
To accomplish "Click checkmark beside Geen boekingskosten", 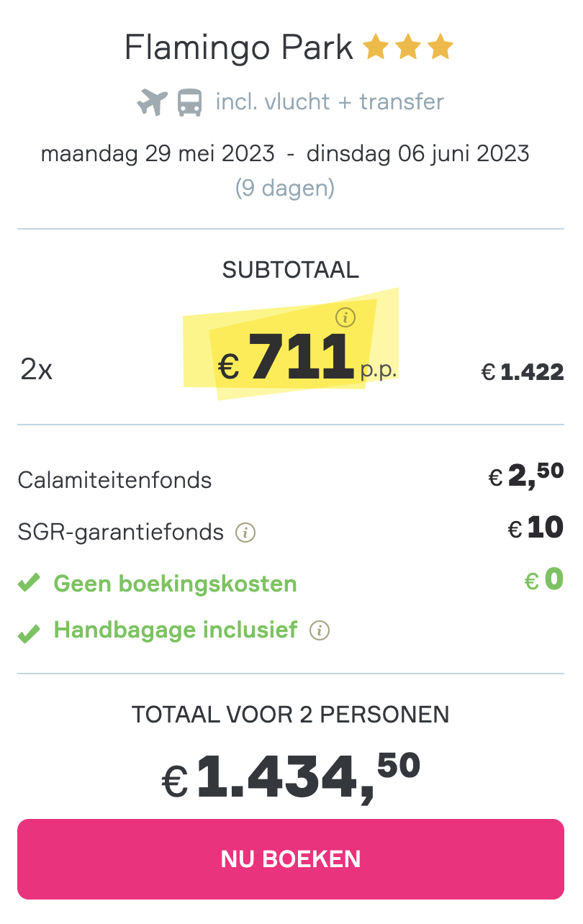I will (x=29, y=584).
